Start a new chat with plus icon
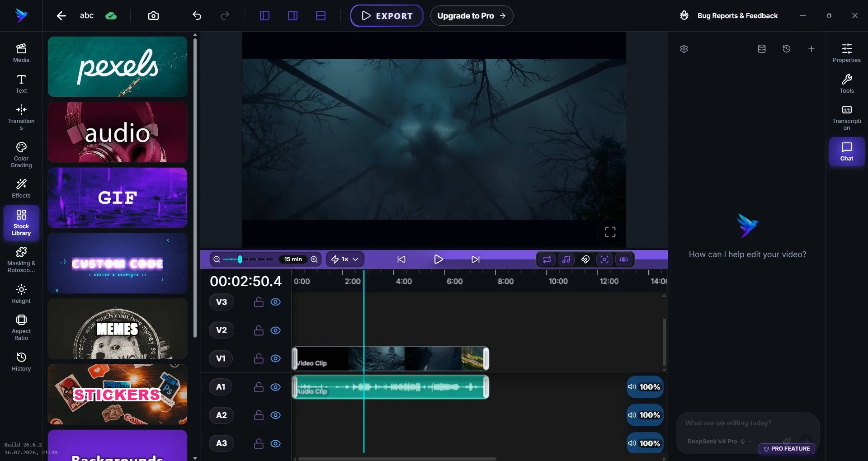Screen dimensions: 868x461 pyautogui.click(x=811, y=49)
